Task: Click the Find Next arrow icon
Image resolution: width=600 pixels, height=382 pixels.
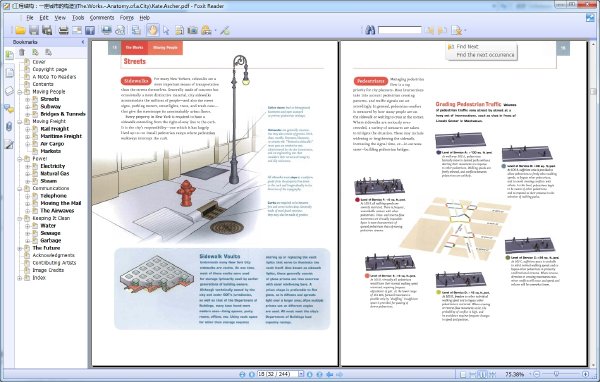Action: [x=442, y=30]
